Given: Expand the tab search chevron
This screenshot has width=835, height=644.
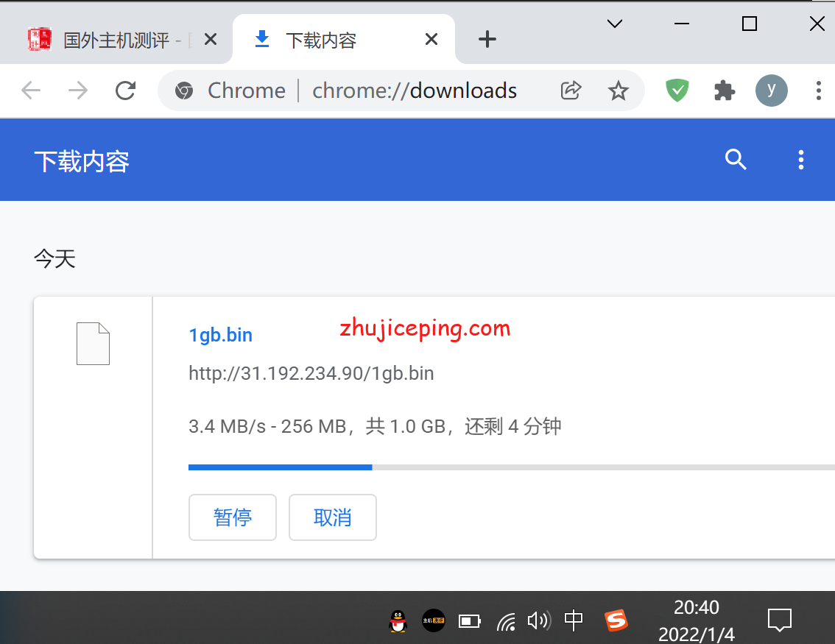Looking at the screenshot, I should tap(614, 24).
